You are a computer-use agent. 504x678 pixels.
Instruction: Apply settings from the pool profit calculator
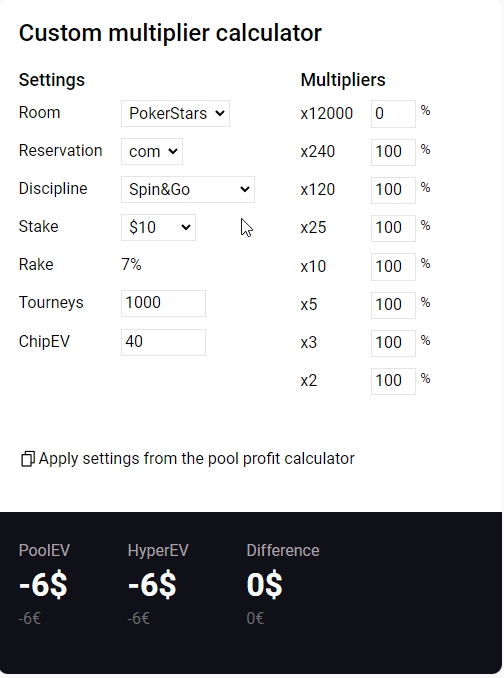197,459
